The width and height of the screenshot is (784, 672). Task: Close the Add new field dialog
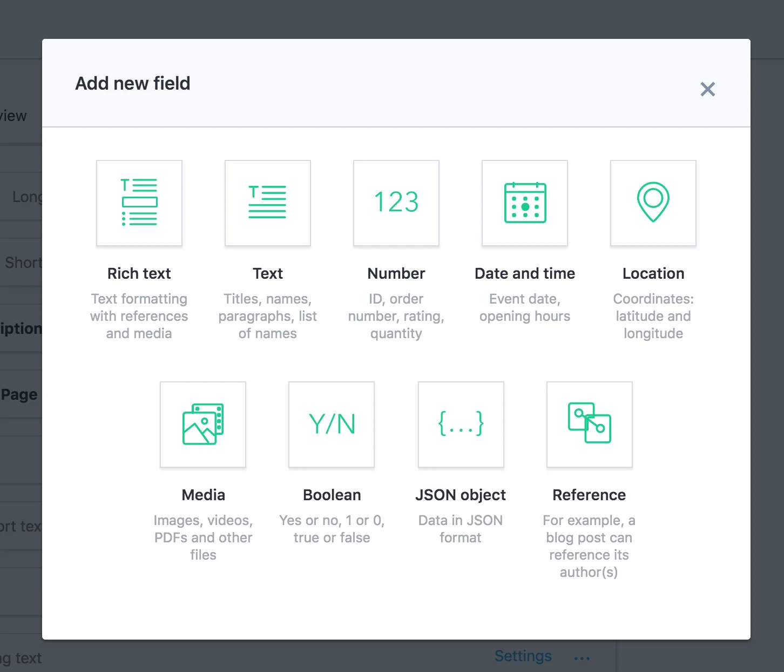(x=707, y=89)
